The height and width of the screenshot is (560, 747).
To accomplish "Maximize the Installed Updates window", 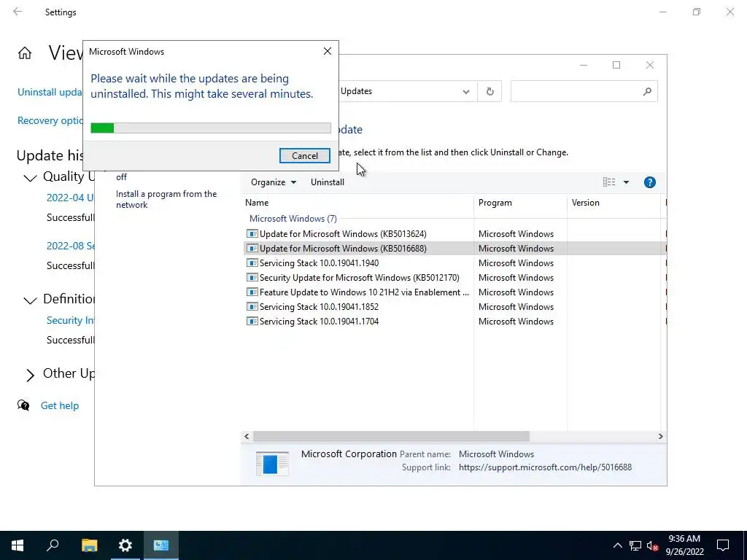I will point(616,65).
